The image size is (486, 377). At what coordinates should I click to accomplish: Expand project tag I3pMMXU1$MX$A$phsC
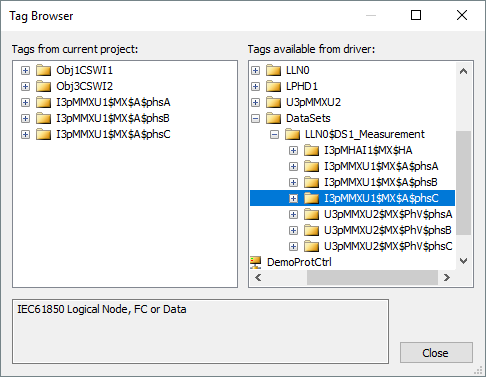coord(25,135)
